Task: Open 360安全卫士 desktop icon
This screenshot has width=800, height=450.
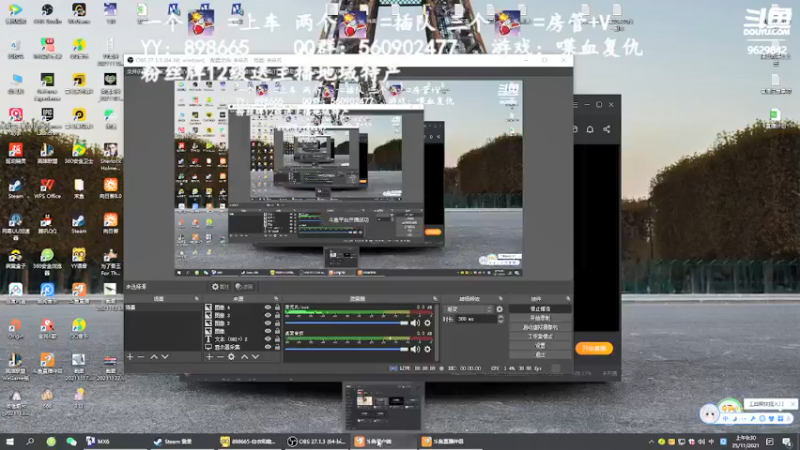Action: (79, 154)
